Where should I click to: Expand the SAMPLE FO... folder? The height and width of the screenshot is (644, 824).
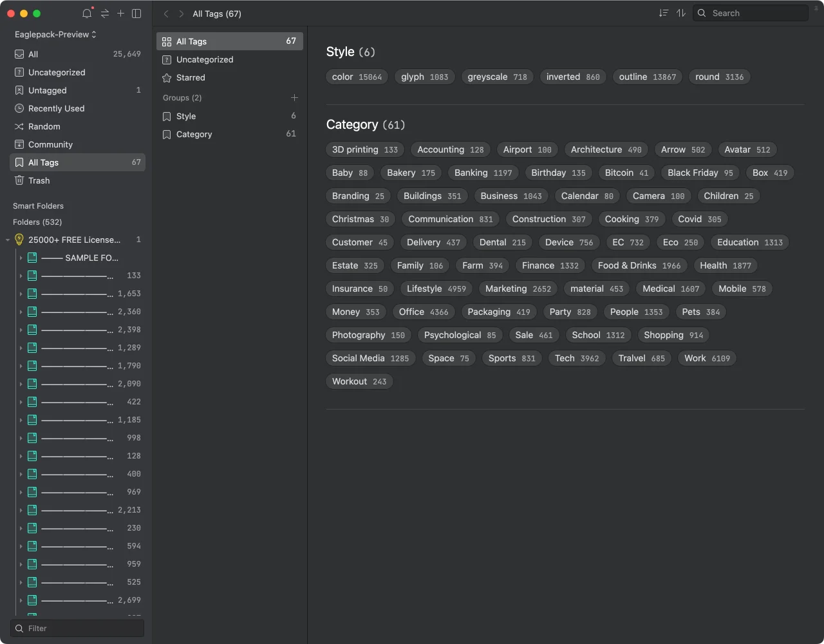click(21, 258)
